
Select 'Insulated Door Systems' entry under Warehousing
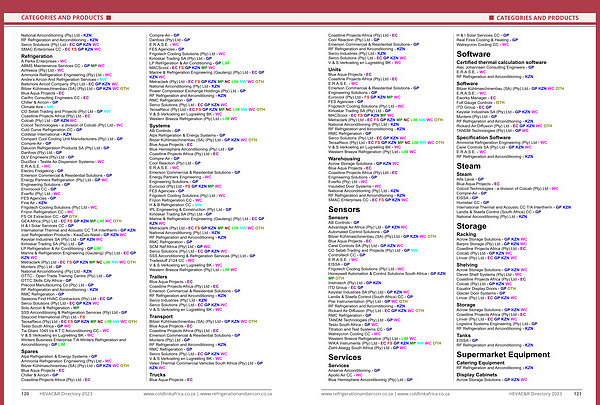tap(354, 186)
